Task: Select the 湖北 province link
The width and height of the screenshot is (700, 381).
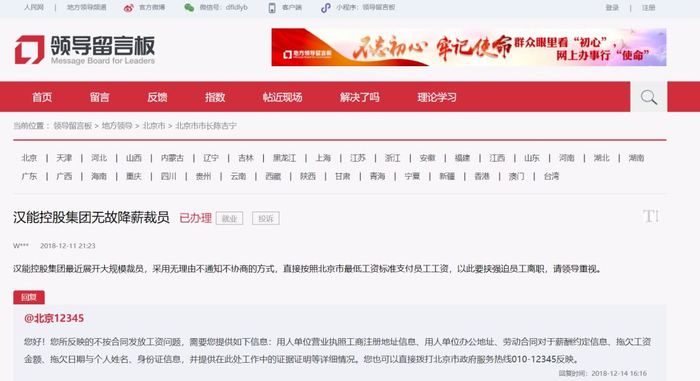Action: (602, 158)
